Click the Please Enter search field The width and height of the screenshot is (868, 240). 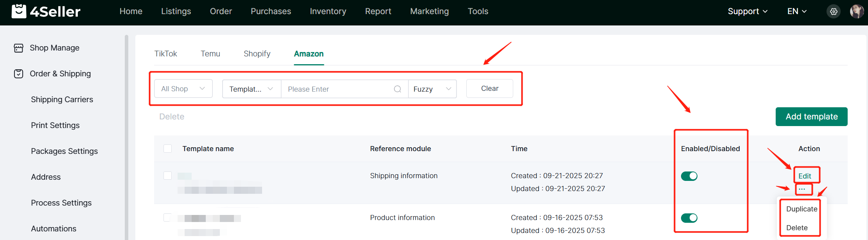tap(336, 89)
